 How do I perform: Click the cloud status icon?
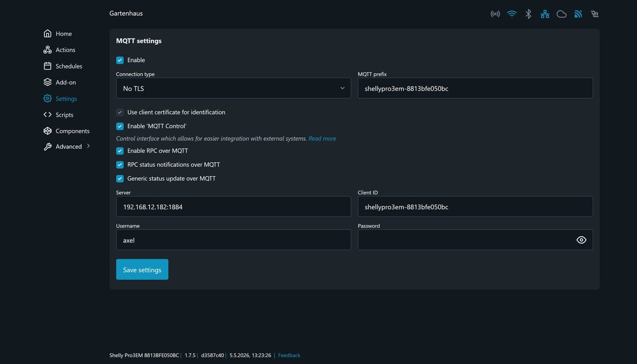562,14
